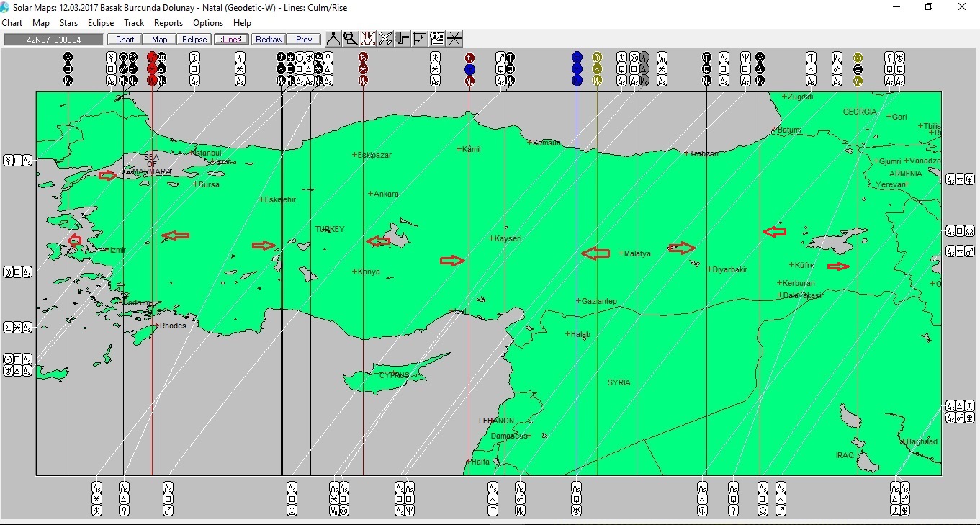Click the Chart button in the toolbar
The image size is (980, 525).
tap(123, 39)
